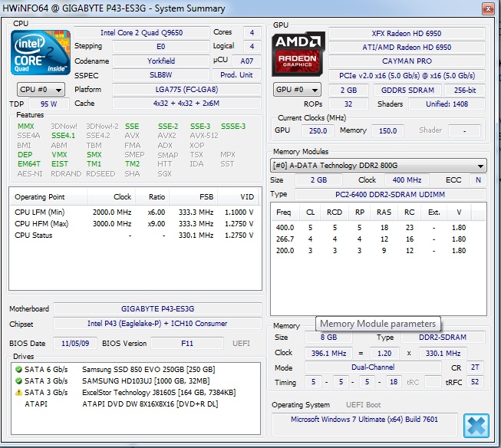The height and width of the screenshot is (448, 501).
Task: Select the 400.0 frequency timing row
Action: pos(378,228)
